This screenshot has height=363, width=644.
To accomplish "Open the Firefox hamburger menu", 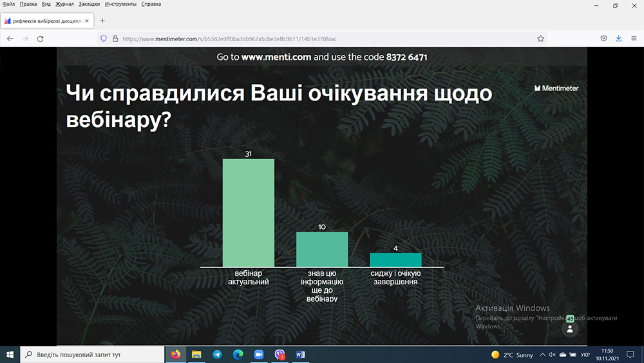I will point(634,39).
